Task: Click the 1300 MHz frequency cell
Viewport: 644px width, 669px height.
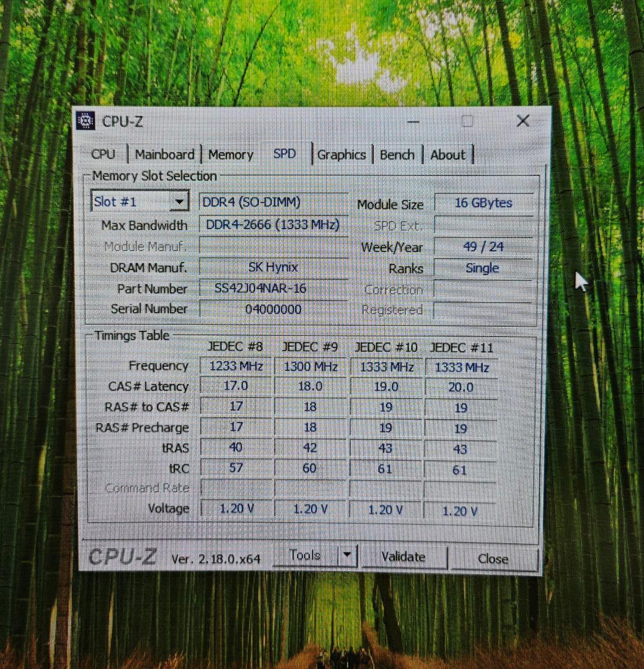Action: point(311,367)
